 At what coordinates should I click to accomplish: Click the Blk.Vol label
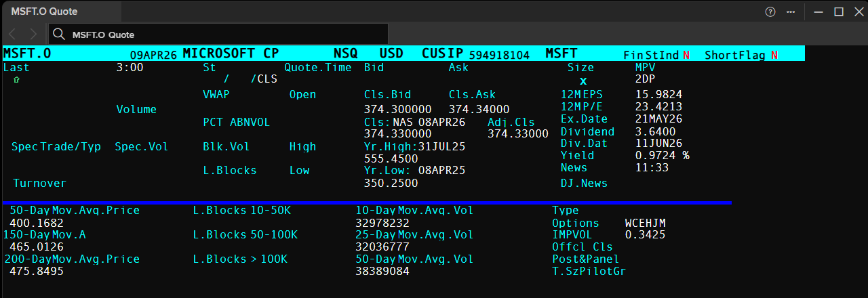[226, 147]
